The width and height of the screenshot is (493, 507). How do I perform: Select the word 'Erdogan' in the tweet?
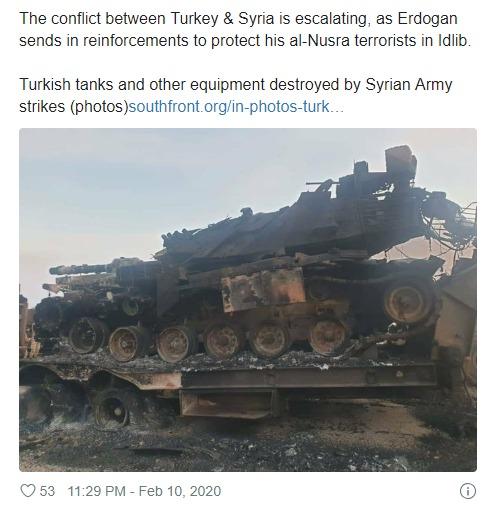(427, 18)
